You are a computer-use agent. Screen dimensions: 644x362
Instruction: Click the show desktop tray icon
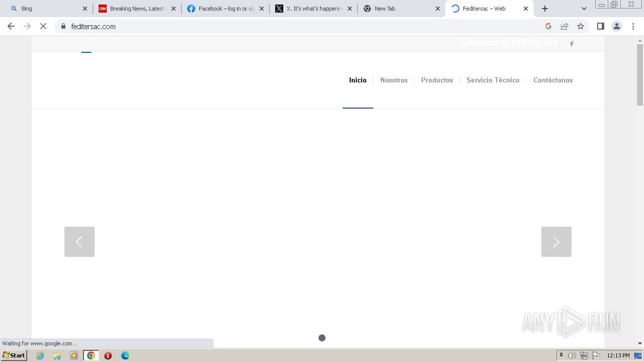coord(638,355)
